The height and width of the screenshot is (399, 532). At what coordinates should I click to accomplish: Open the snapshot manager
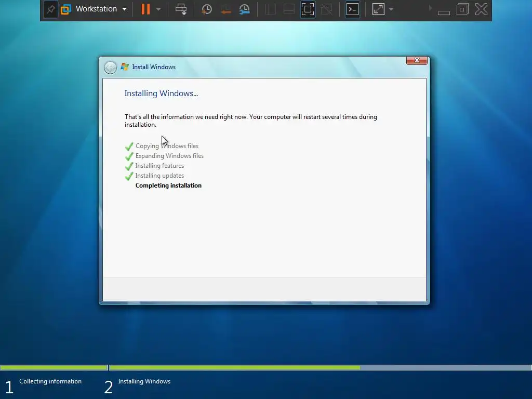[x=244, y=9]
